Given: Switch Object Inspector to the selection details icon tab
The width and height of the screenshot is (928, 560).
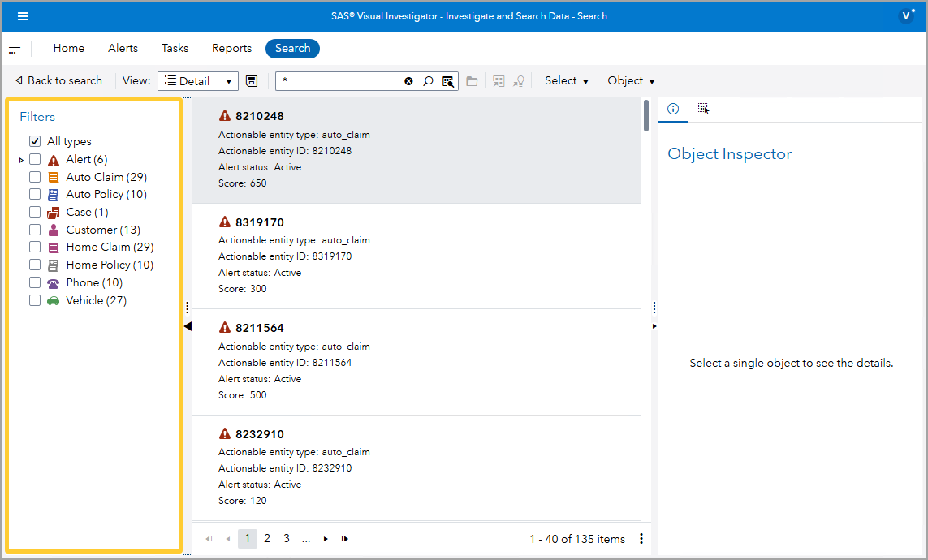Looking at the screenshot, I should coord(703,108).
